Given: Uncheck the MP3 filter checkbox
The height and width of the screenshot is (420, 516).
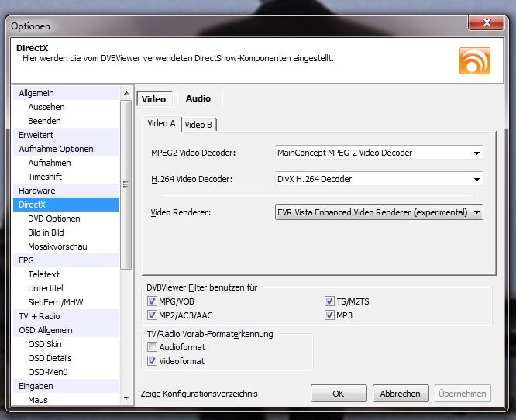Looking at the screenshot, I should point(330,315).
